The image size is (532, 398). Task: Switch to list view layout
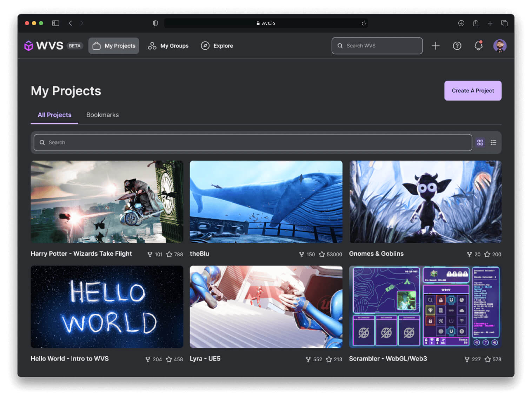point(493,142)
